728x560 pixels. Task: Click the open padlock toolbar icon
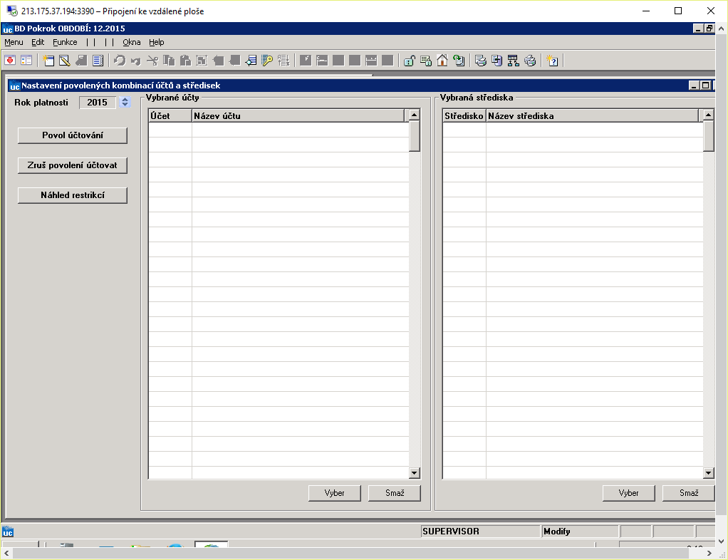[x=409, y=61]
